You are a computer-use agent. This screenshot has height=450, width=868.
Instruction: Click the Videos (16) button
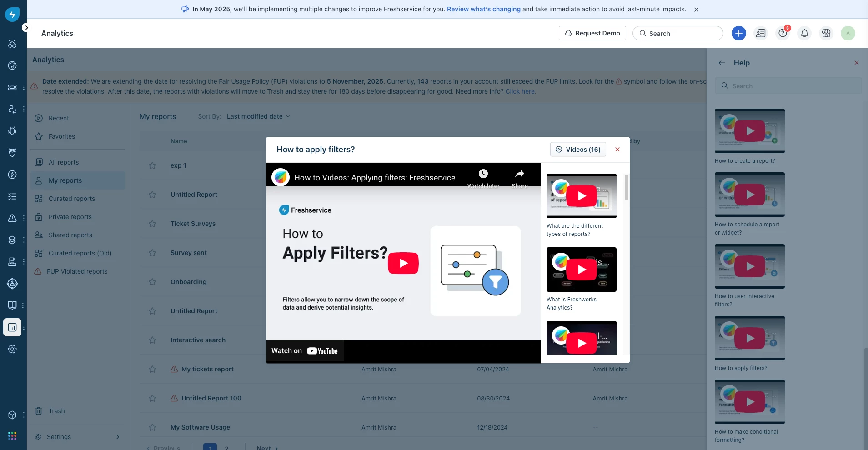click(x=578, y=150)
